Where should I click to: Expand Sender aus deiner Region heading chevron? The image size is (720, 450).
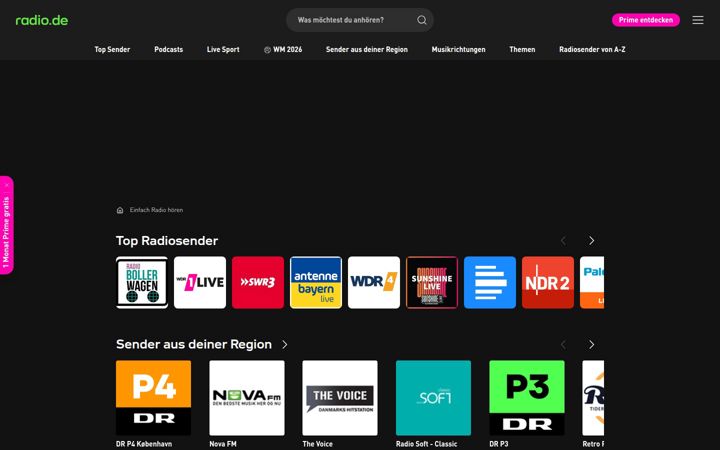(x=285, y=344)
